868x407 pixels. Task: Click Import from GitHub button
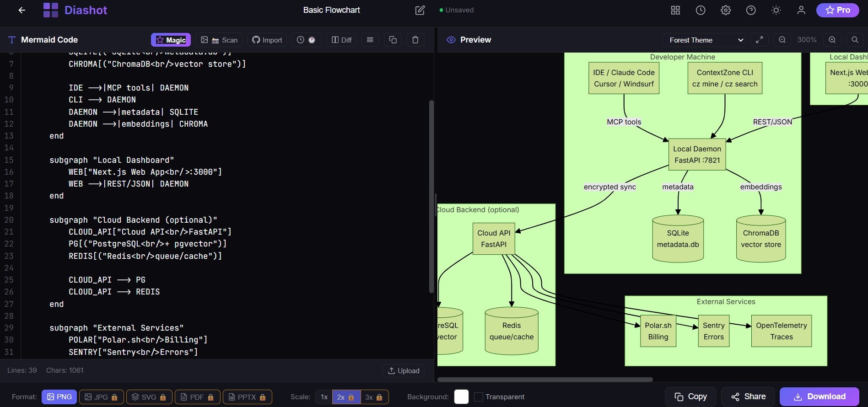(x=267, y=40)
